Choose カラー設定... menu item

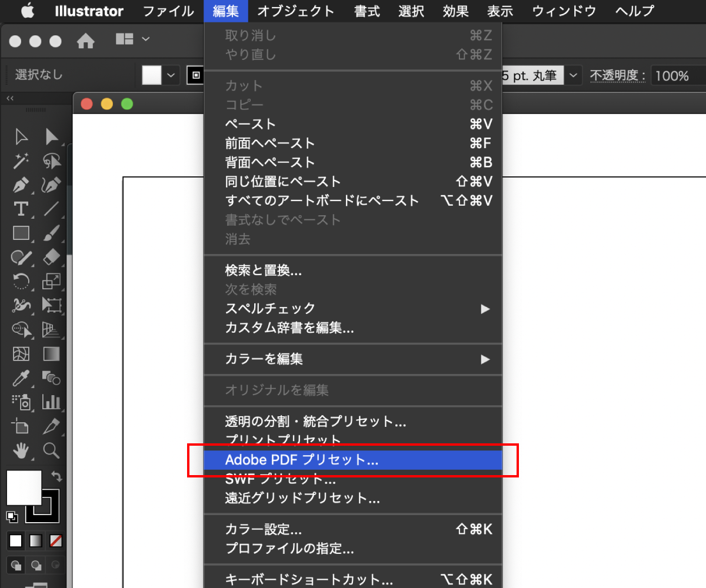(352, 529)
